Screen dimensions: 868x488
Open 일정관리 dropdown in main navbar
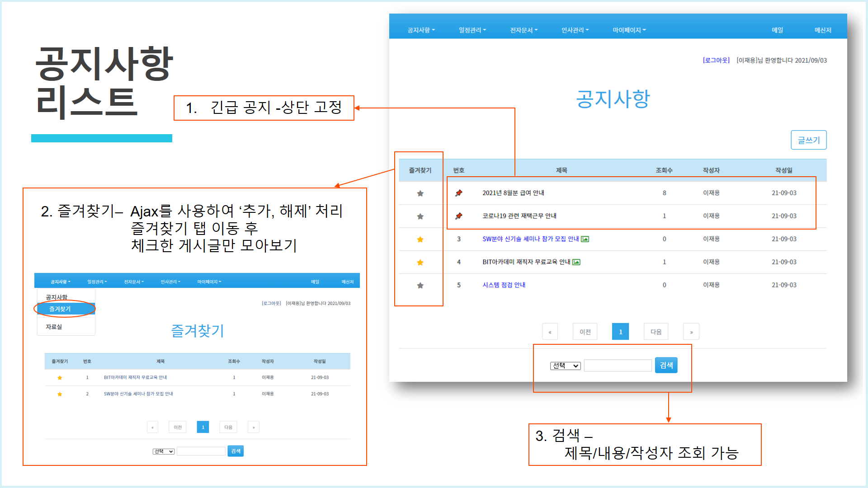click(x=472, y=30)
